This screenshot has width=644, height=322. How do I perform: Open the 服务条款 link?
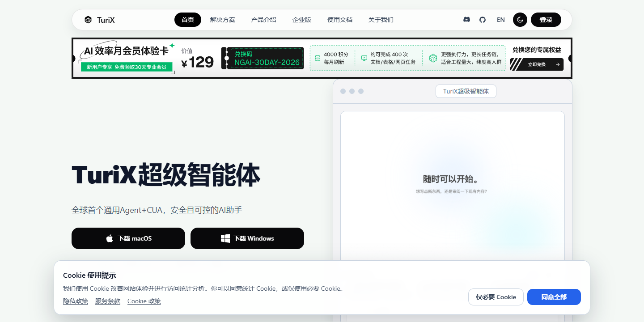click(x=108, y=301)
